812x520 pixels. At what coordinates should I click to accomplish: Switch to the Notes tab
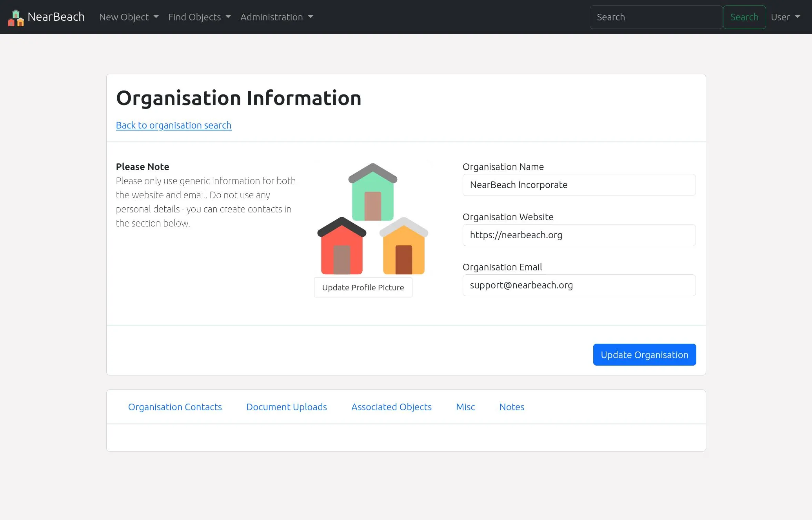click(x=512, y=407)
